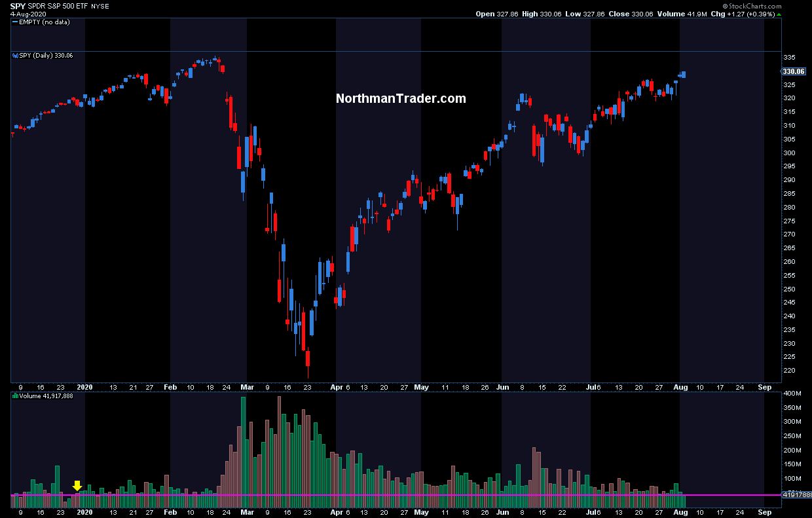Click the 'Jun' label under price panel
Image resolution: width=812 pixels, height=518 pixels.
coord(502,387)
